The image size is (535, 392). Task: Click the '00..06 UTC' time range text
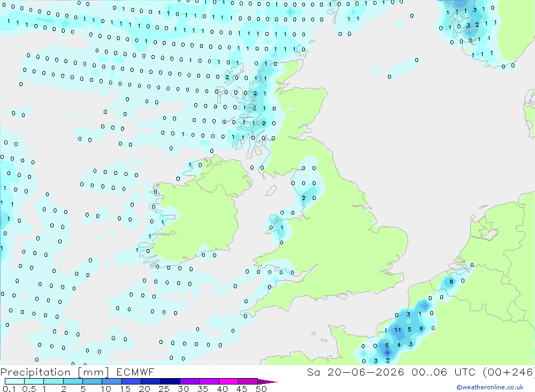(445, 372)
